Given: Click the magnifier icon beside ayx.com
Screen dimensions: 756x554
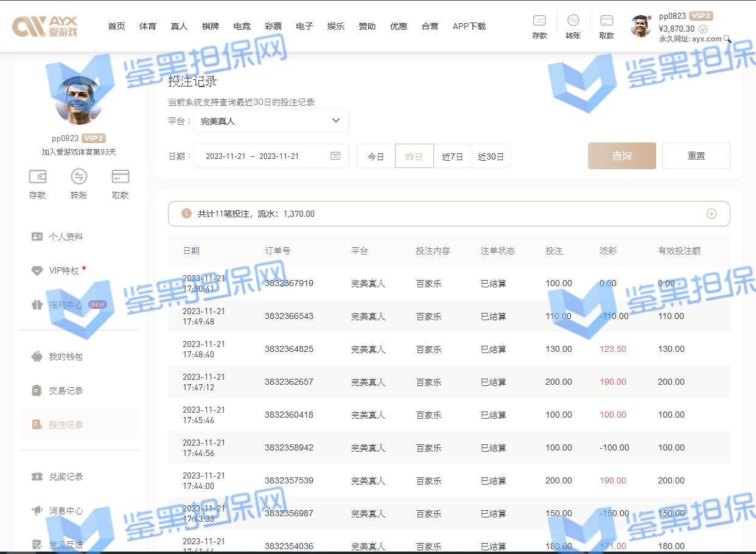Looking at the screenshot, I should click(727, 40).
